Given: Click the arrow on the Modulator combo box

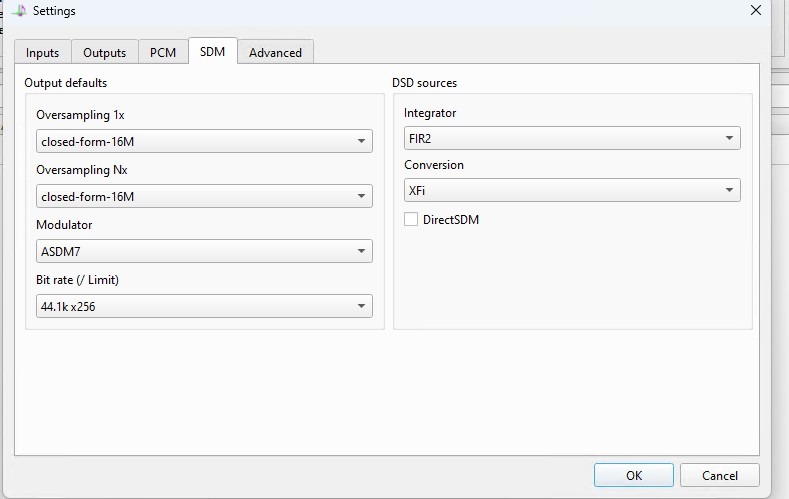Looking at the screenshot, I should pos(361,251).
